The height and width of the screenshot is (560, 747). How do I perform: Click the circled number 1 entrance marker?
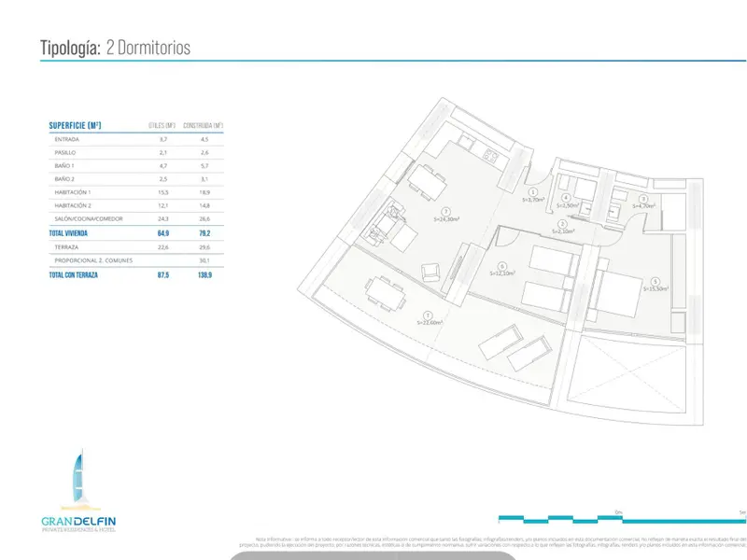533,192
